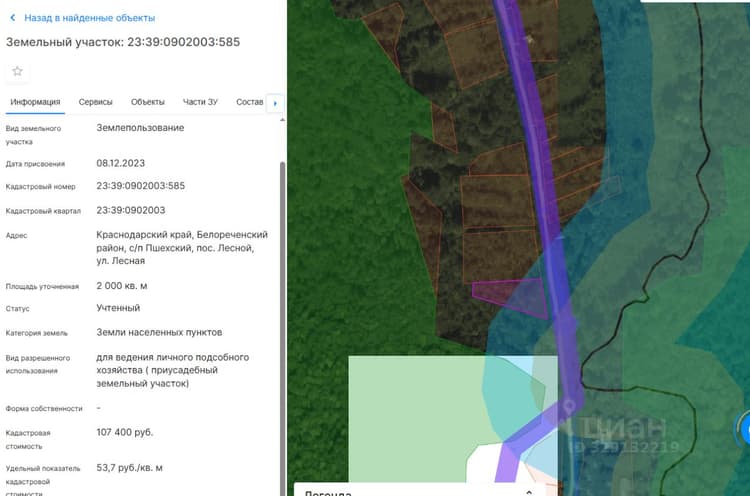Click the blue circular button at map edge
This screenshot has width=750, height=496.
[743, 430]
